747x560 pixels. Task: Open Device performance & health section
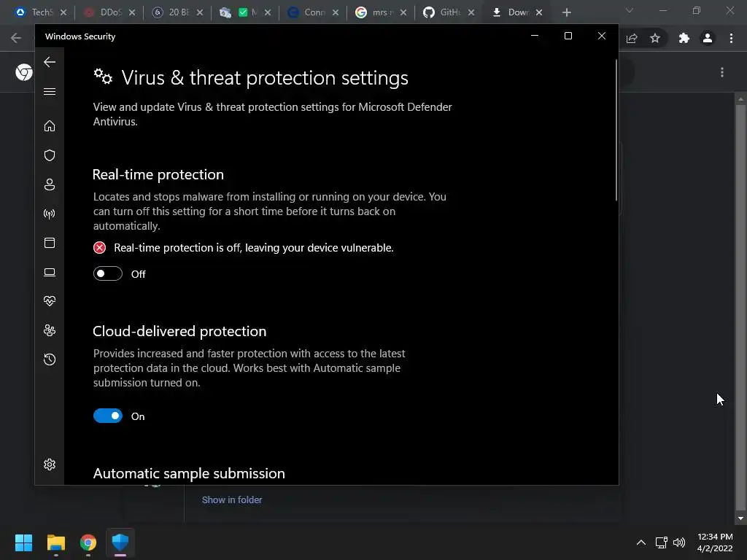point(50,301)
